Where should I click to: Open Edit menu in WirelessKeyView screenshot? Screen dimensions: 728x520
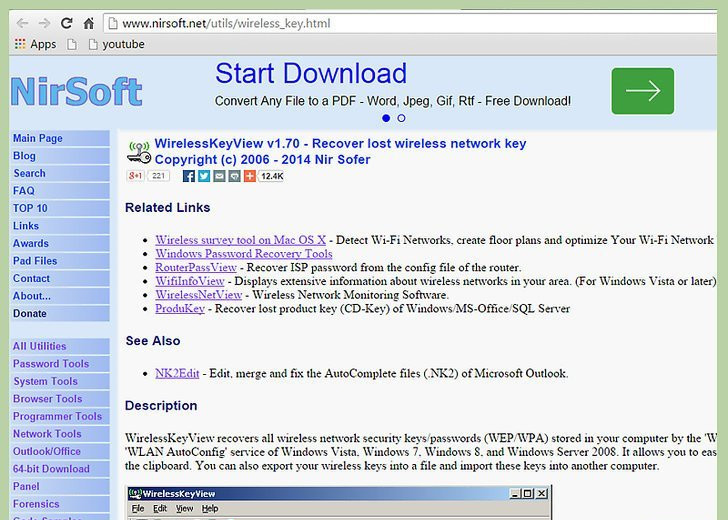click(x=160, y=509)
